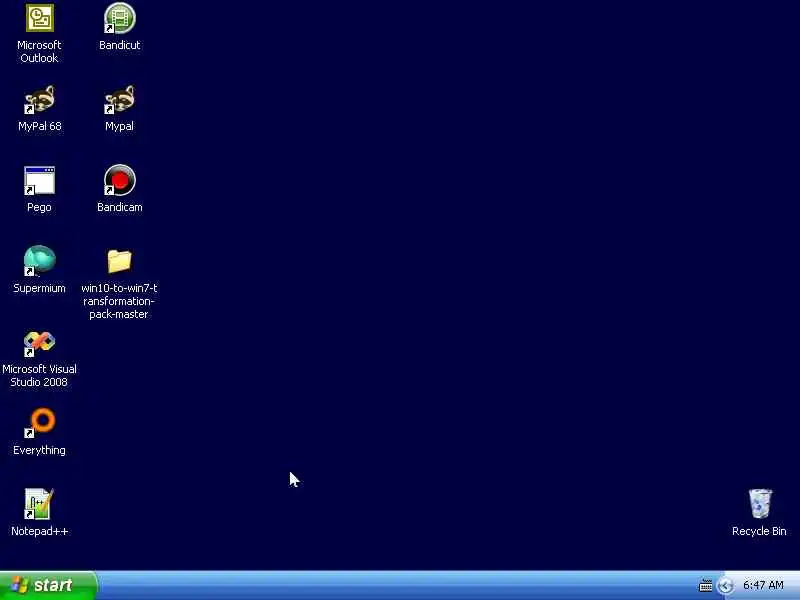Screen dimensions: 800x600
Task: Select the win10-to-win7 transformation pack folder
Action: point(119,261)
